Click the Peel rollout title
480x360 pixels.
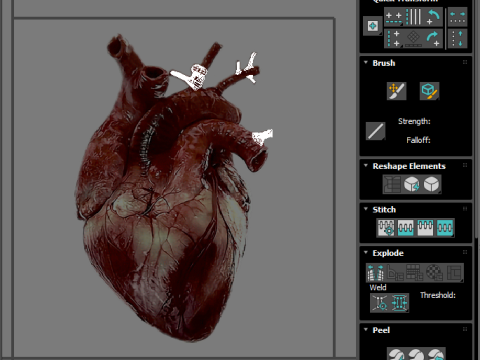click(381, 330)
